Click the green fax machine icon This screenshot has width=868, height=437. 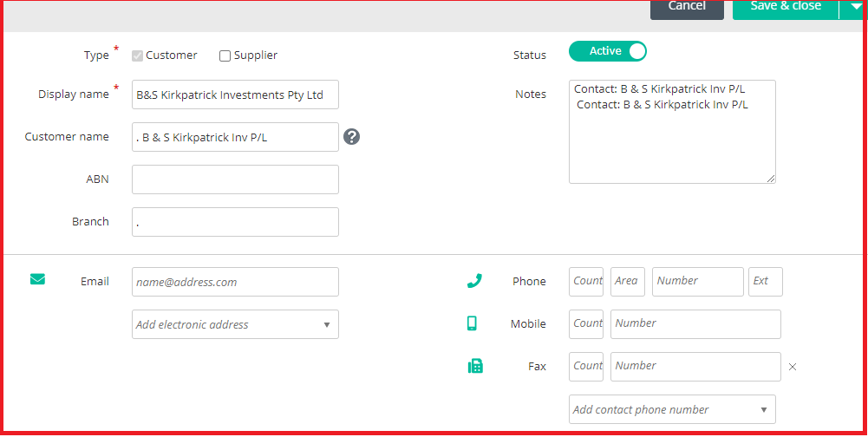(x=475, y=366)
